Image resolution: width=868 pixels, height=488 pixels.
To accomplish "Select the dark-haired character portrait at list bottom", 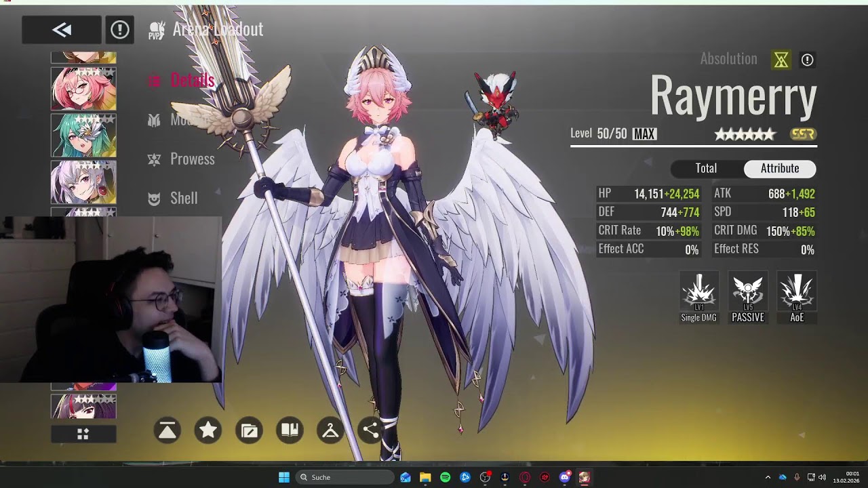I will 83,407.
